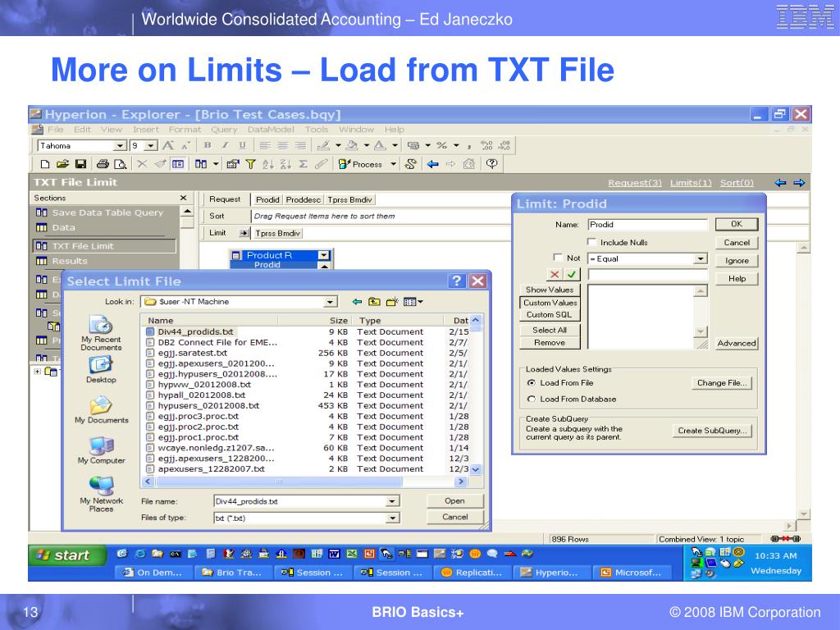Toggle the Section Catalog toolbar icon
The height and width of the screenshot is (630, 840).
(178, 164)
